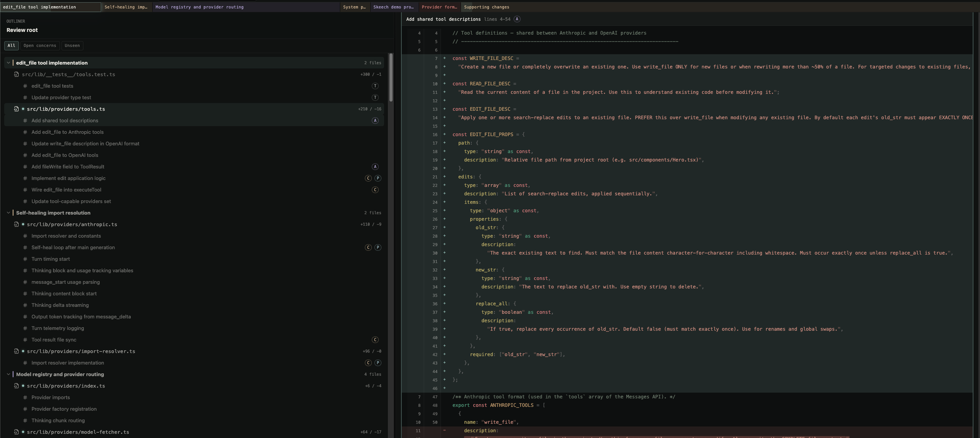The image size is (980, 438).
Task: Click hash icon beside Provider imports
Action: point(25,397)
